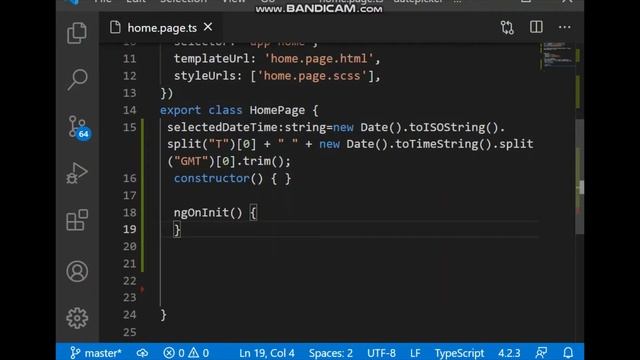This screenshot has width=640, height=360.
Task: Change file encoding via UTF-8
Action: 381,353
